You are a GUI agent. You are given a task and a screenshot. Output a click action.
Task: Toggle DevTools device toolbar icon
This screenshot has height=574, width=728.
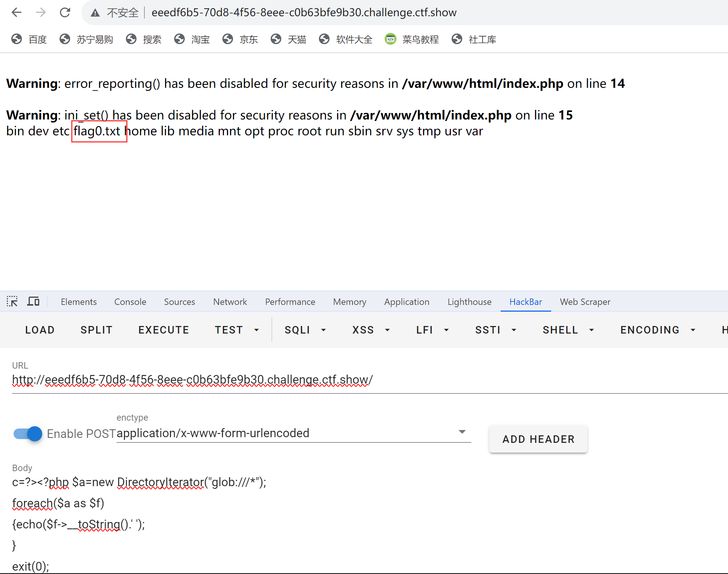tap(33, 302)
